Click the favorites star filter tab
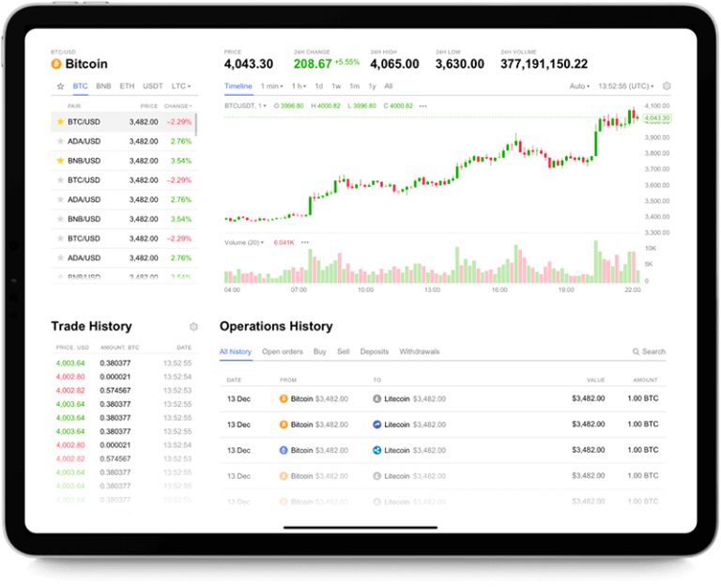 60,86
